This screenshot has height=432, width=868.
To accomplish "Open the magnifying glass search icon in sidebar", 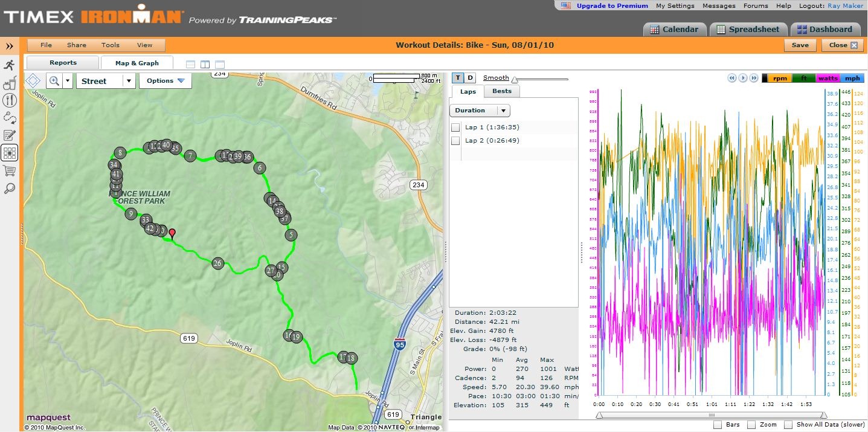I will coord(9,189).
